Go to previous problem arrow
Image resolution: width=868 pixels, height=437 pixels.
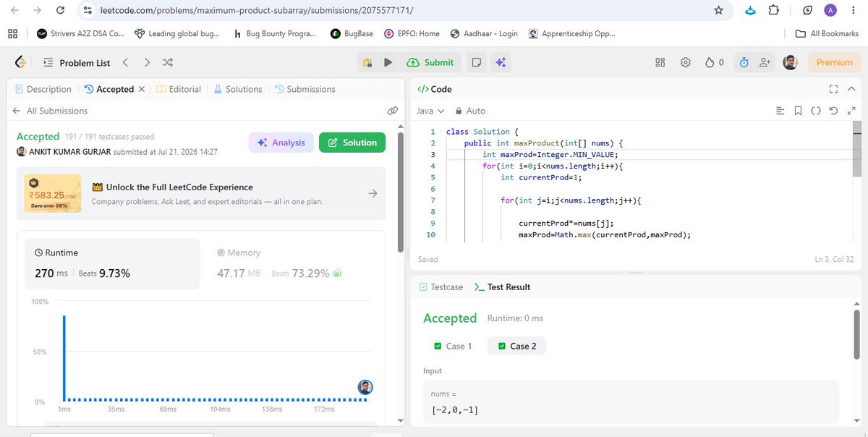[x=125, y=63]
